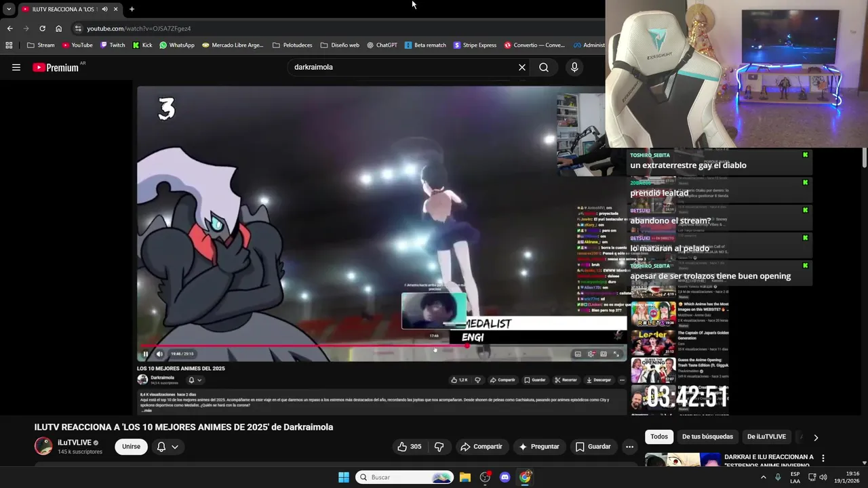Click Recortar under the embedded video
Viewport: 868px width, 488px height.
(x=566, y=380)
